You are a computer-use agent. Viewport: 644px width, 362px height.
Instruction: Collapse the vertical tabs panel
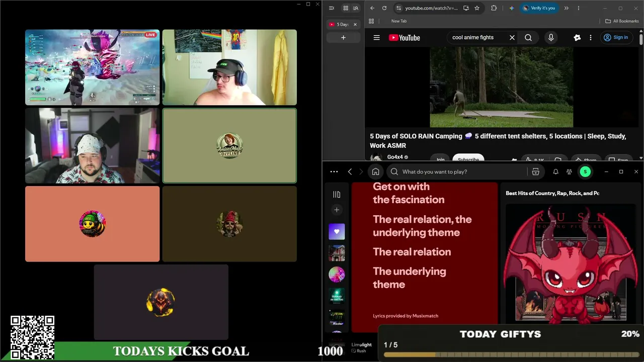pyautogui.click(x=332, y=8)
